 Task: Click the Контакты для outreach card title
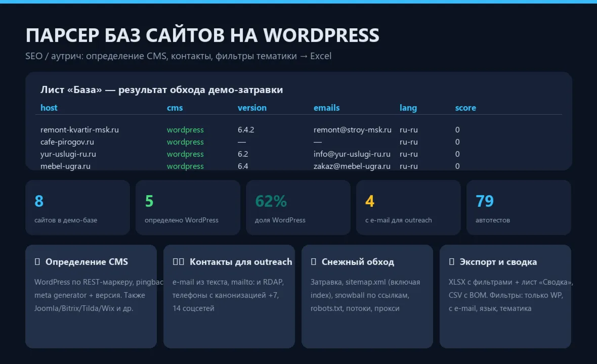[x=241, y=262]
